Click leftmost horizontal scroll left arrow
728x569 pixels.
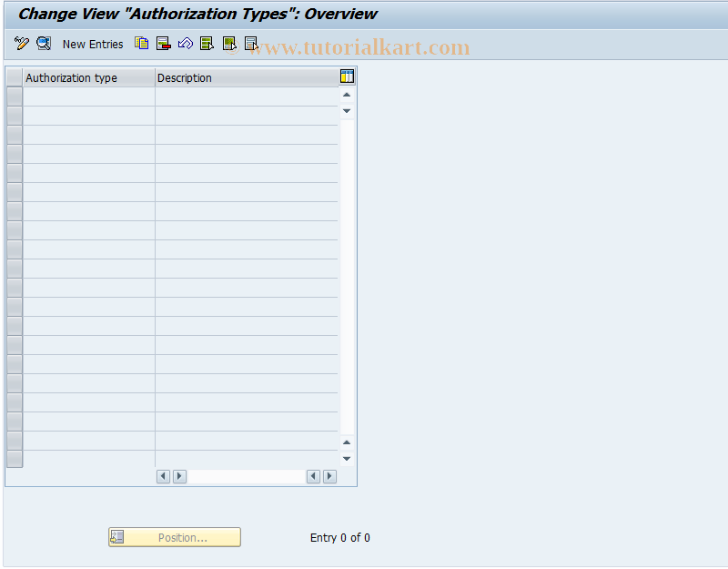[163, 476]
